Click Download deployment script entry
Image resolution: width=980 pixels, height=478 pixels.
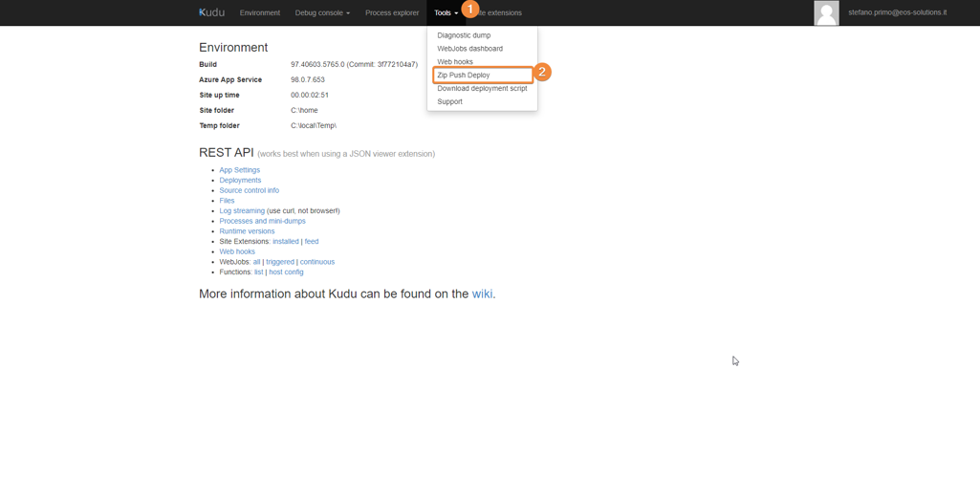click(482, 89)
